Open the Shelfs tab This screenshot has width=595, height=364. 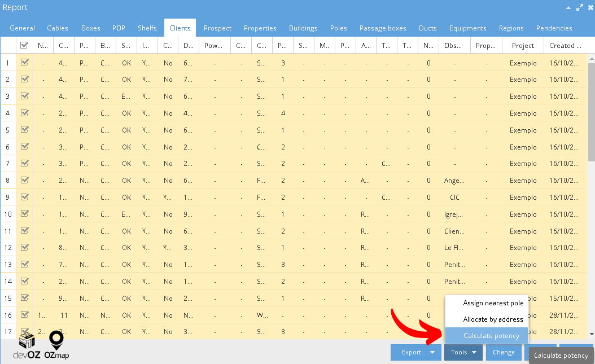click(147, 28)
